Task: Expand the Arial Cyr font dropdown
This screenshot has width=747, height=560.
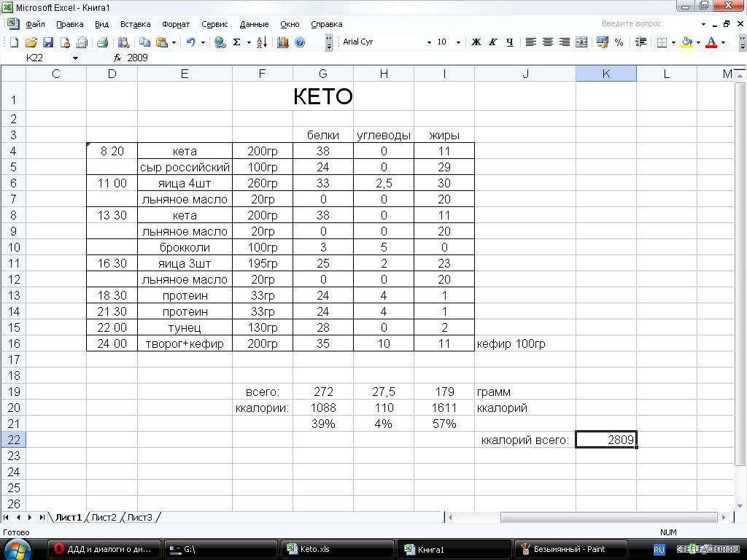Action: (x=429, y=42)
